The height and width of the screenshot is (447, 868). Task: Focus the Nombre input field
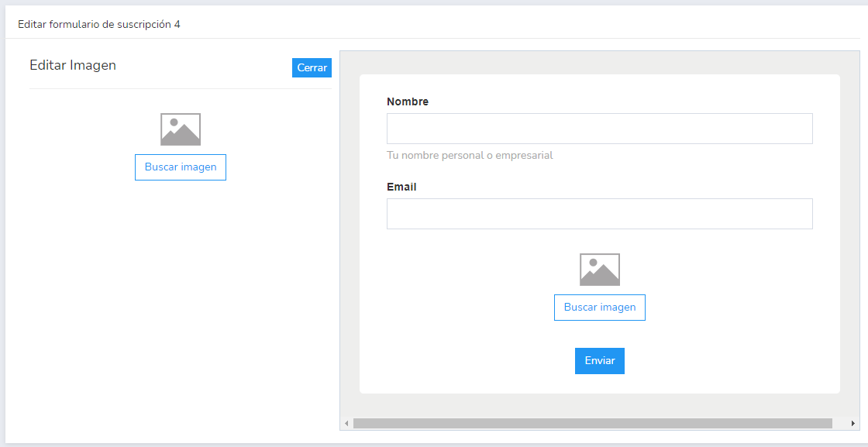pyautogui.click(x=600, y=129)
